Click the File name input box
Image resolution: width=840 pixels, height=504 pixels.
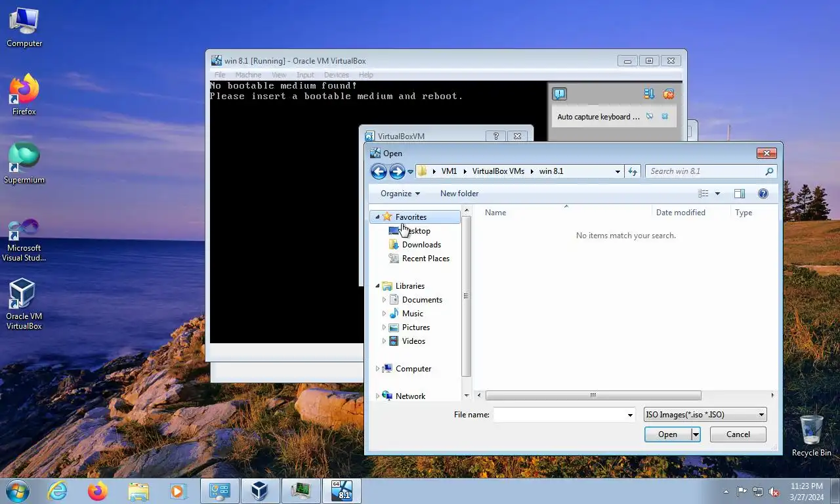(559, 415)
